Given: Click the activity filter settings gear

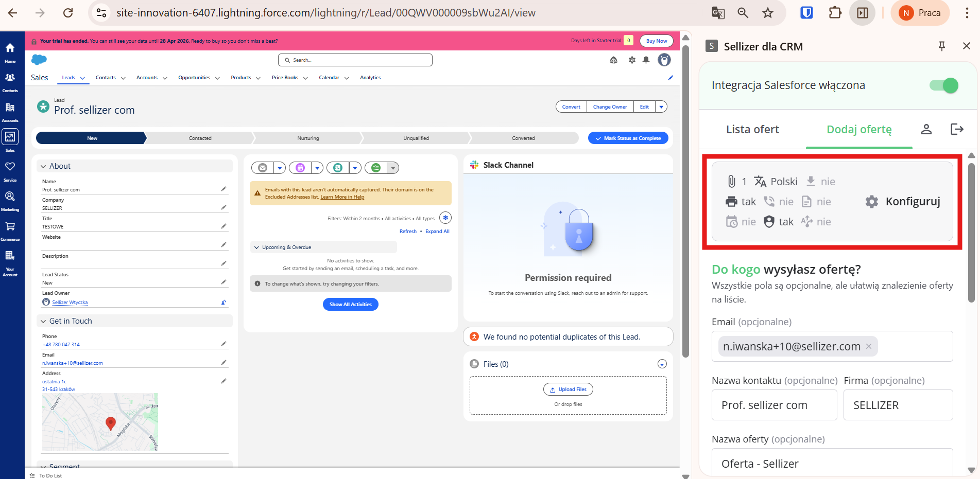Looking at the screenshot, I should click(x=445, y=218).
